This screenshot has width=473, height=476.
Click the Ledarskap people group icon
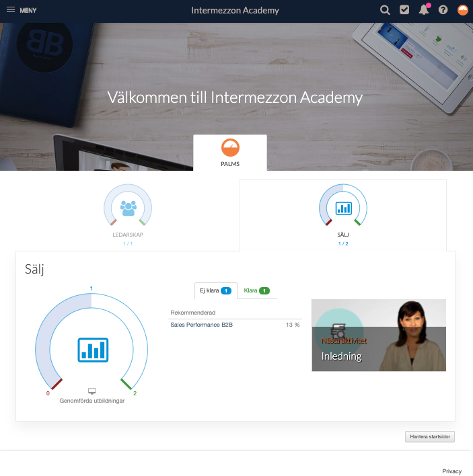[x=129, y=208]
